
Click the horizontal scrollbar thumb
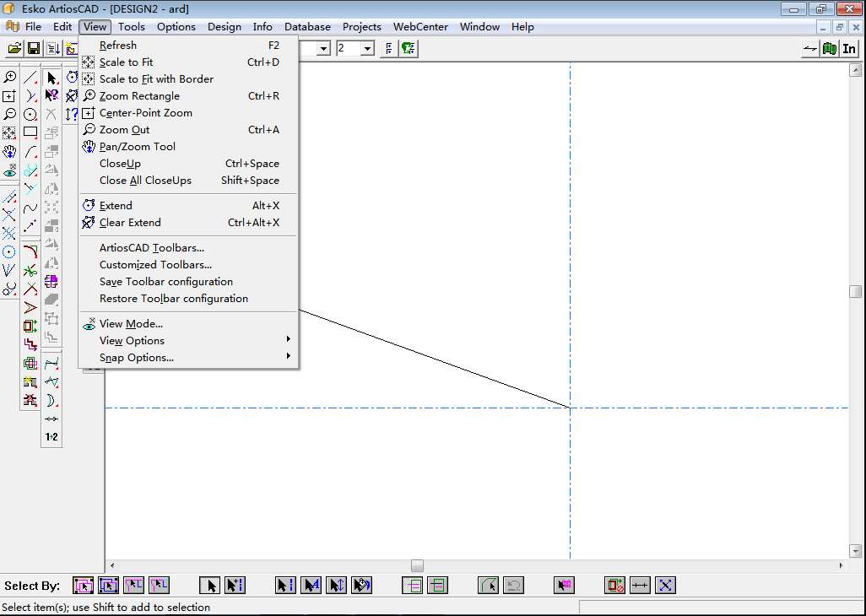(417, 565)
